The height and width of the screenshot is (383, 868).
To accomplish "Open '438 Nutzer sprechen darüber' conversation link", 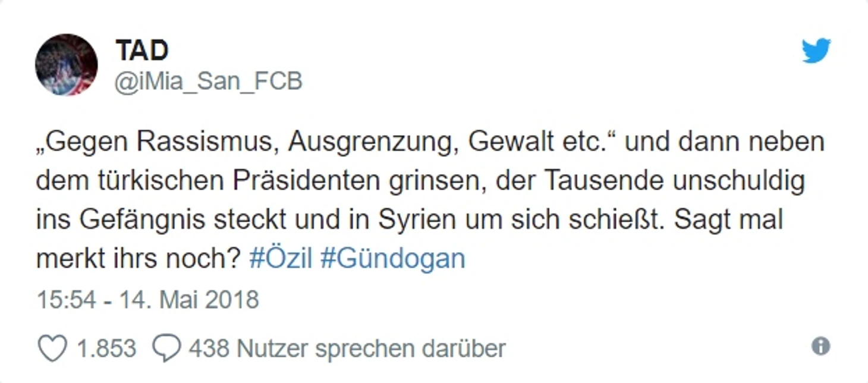I will tap(347, 349).
